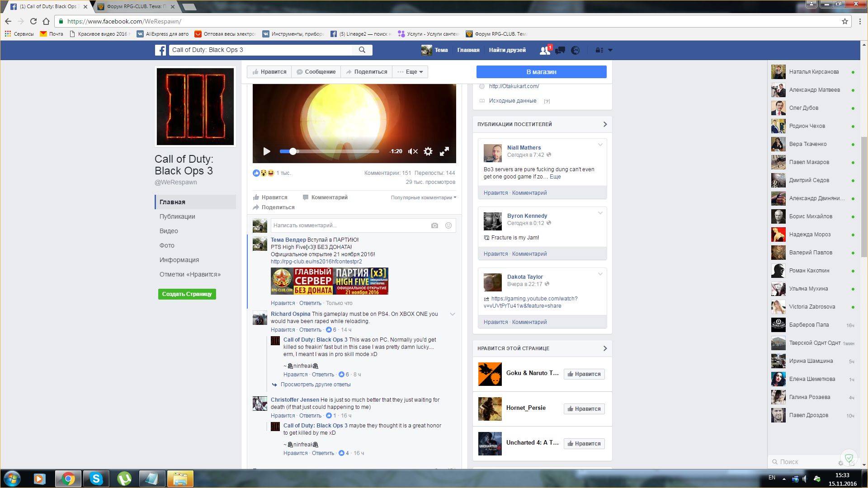Open the Еще dropdown on the page bar

point(410,72)
